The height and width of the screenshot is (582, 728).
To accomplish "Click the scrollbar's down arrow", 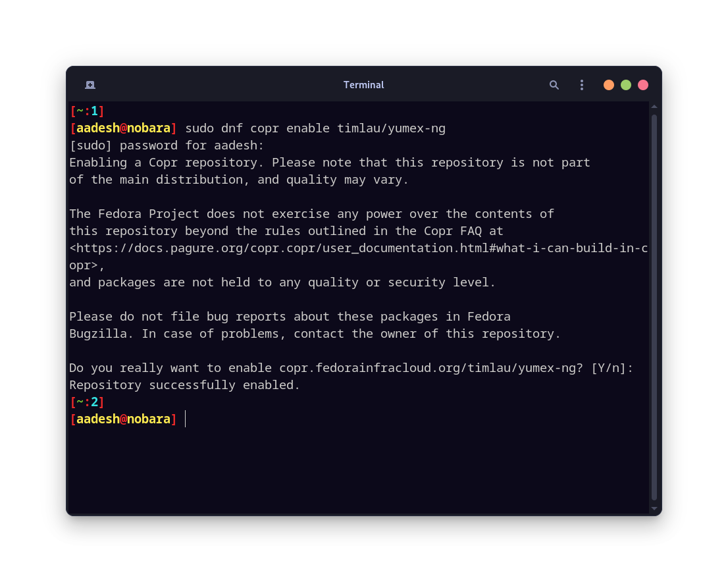I will point(653,508).
